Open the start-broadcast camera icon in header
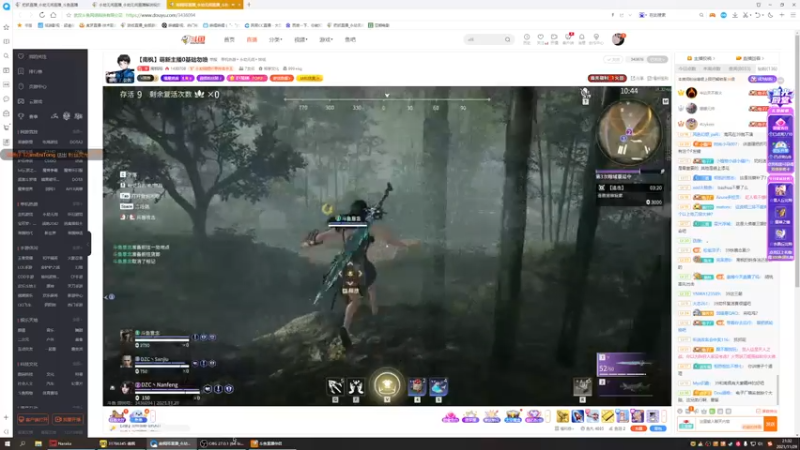The image size is (800, 450). point(554,38)
